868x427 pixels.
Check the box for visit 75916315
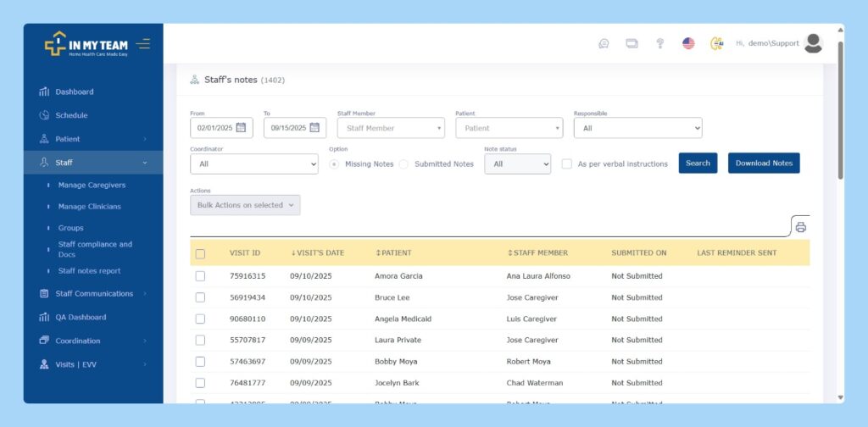[200, 276]
